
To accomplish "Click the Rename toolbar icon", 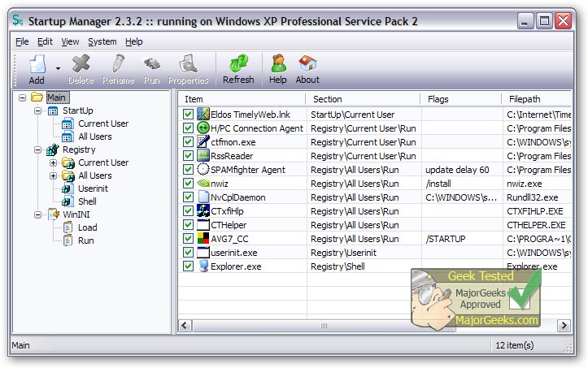I will [x=118, y=63].
